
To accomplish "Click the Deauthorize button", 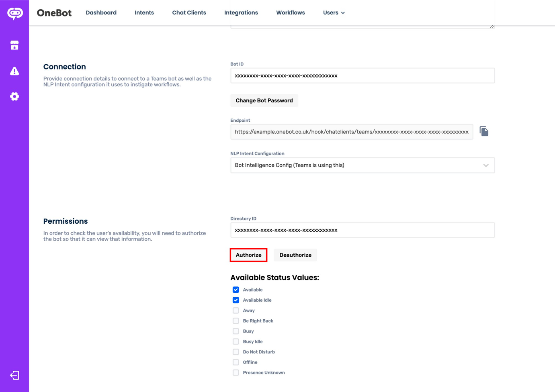I will pyautogui.click(x=295, y=255).
